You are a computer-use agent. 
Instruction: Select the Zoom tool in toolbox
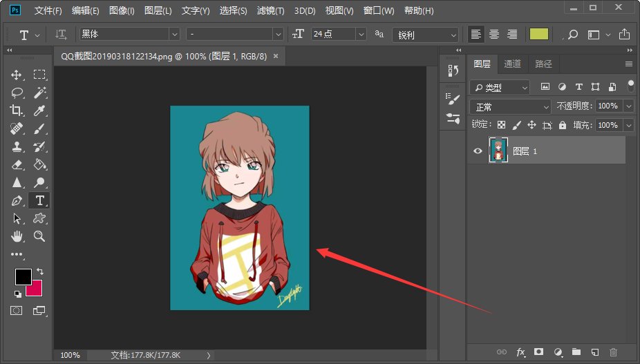point(39,236)
